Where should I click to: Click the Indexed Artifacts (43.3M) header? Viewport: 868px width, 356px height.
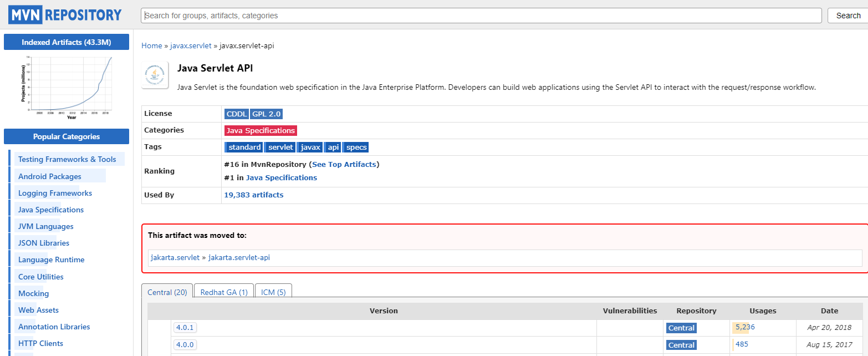coord(67,42)
